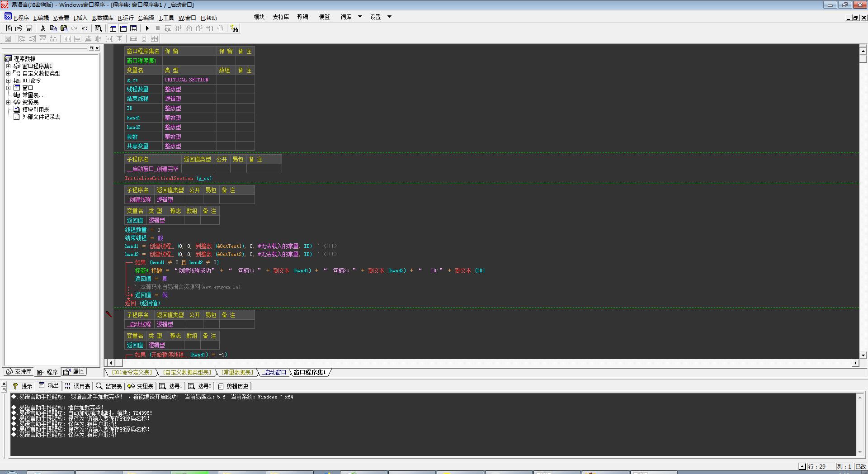
Task: Open the 监视表 tab
Action: point(109,386)
